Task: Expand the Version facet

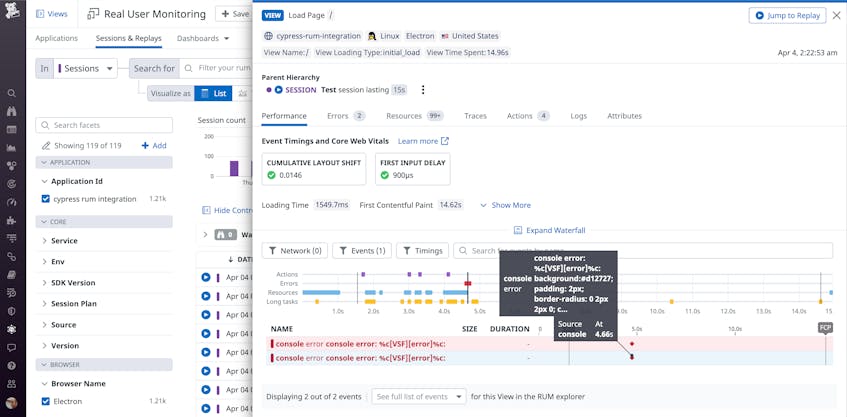Action: [x=44, y=346]
